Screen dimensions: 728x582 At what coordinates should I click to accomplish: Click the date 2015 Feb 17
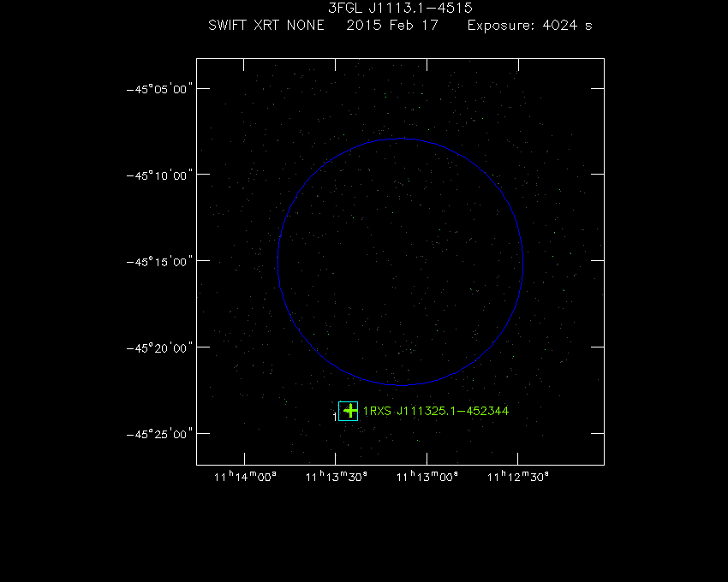(392, 25)
